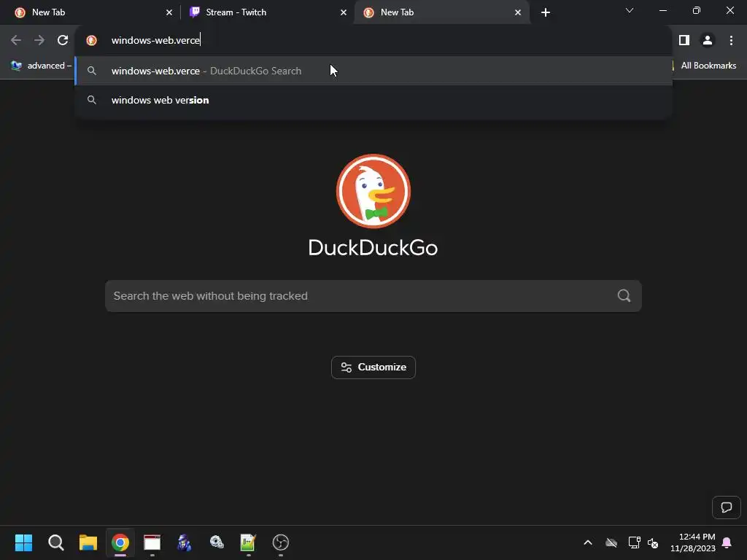Close the Stream - Twitch tab

[x=344, y=12]
